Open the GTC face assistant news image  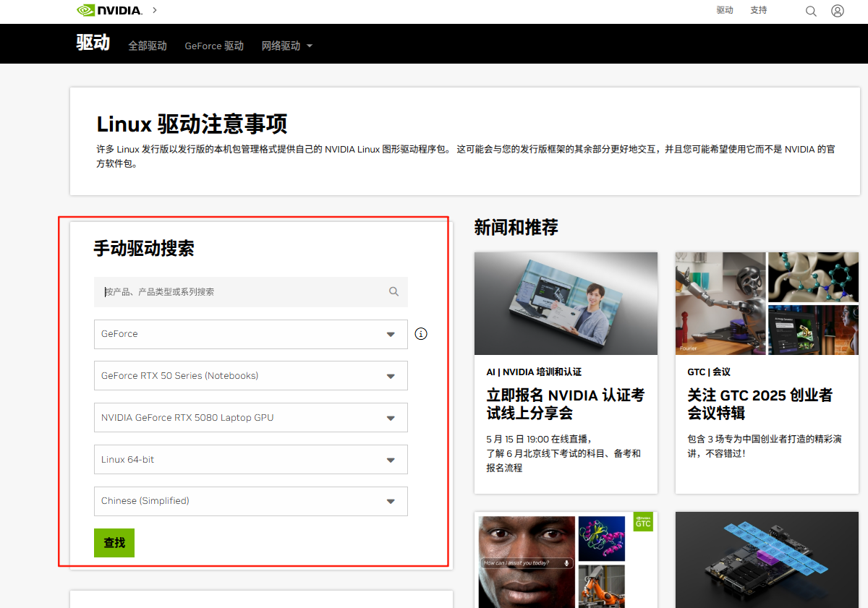(566, 560)
